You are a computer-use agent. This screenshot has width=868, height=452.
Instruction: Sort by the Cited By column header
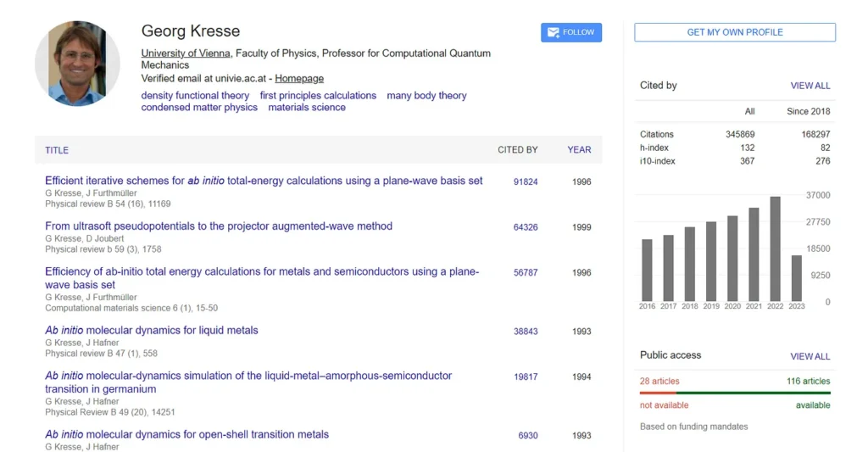(x=517, y=150)
